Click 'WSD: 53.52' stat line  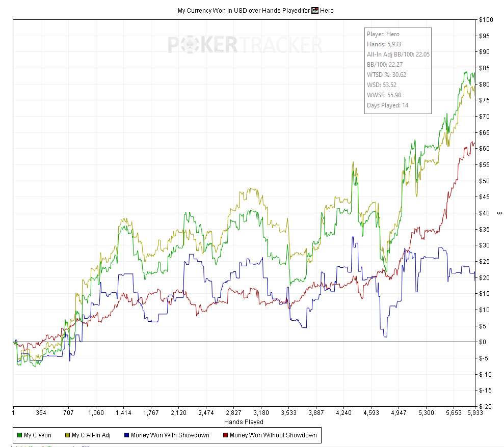click(382, 85)
